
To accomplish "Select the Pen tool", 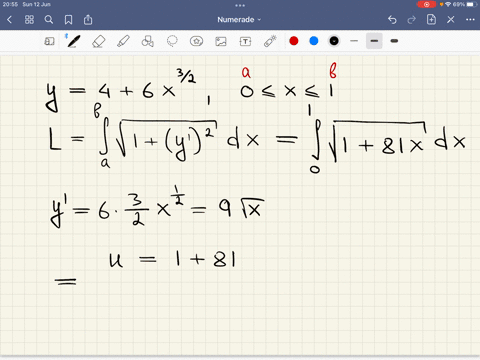I will [73, 41].
